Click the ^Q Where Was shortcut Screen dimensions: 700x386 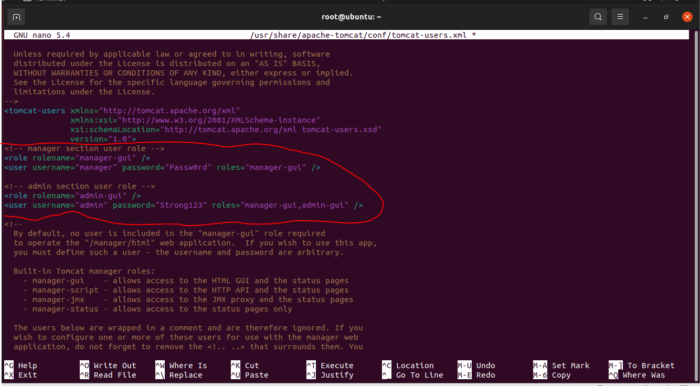click(x=637, y=375)
